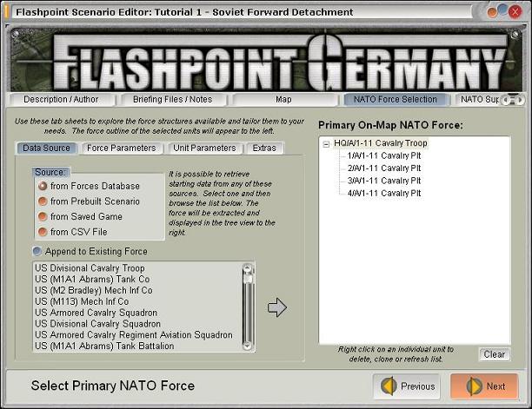
Task: Clear the NATO force list
Action: (495, 354)
